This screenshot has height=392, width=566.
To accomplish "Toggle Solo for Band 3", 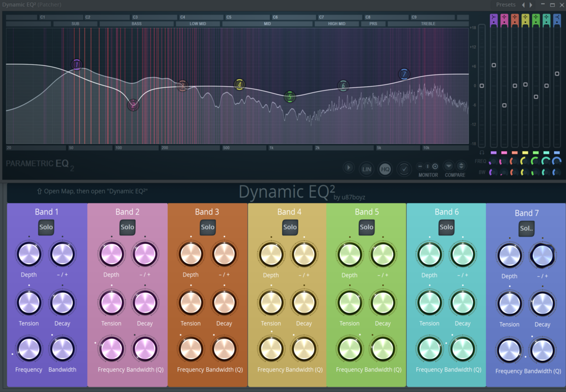I will [x=208, y=228].
